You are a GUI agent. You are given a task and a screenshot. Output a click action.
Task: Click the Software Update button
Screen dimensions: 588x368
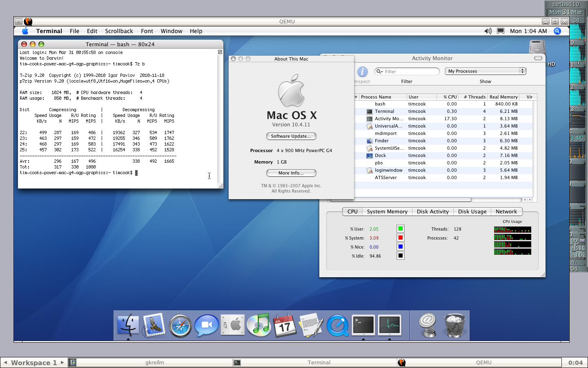291,136
